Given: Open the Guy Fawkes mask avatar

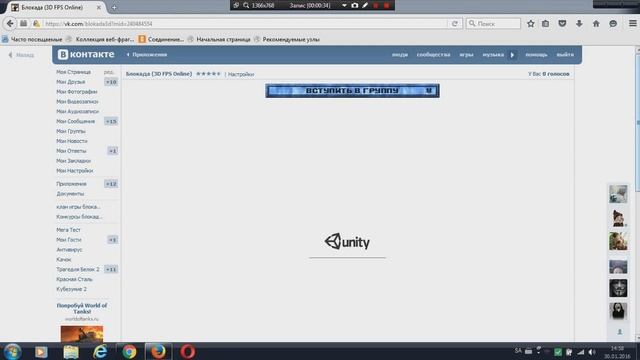Looking at the screenshot, I should click(x=618, y=288).
